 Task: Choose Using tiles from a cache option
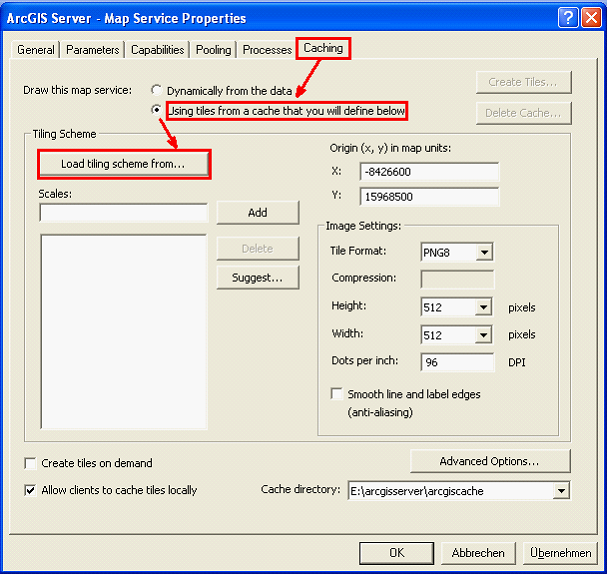point(156,110)
